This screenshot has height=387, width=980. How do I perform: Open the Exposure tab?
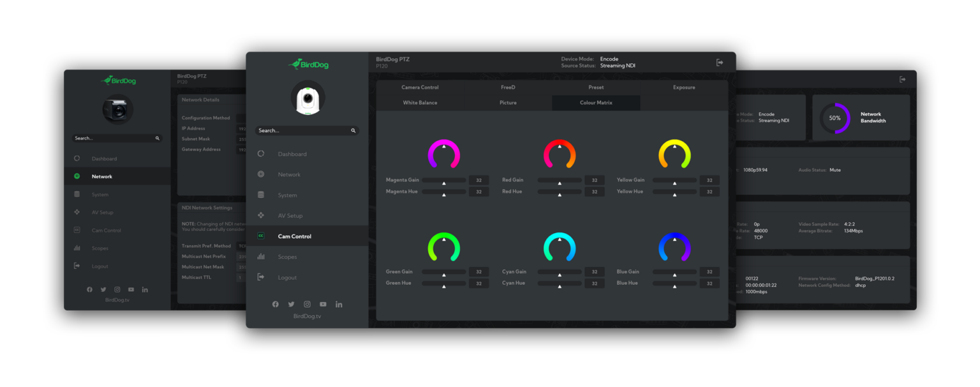(x=684, y=87)
